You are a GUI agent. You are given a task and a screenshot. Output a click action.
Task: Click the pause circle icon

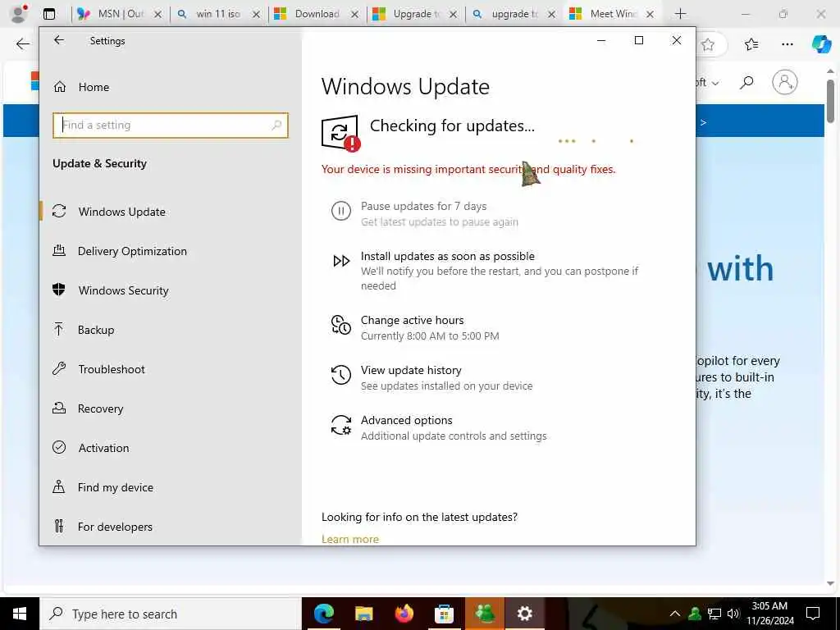[x=340, y=211]
